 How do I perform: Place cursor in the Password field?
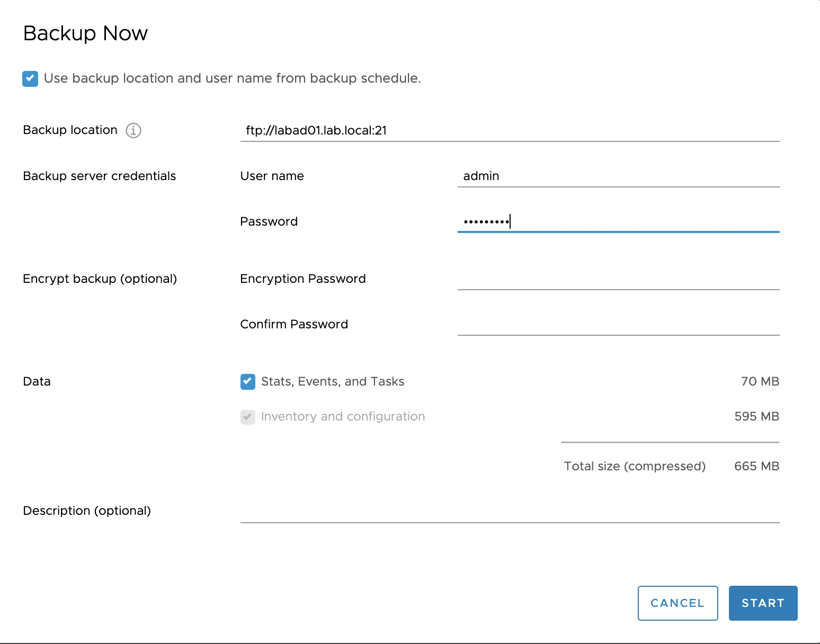coord(618,221)
